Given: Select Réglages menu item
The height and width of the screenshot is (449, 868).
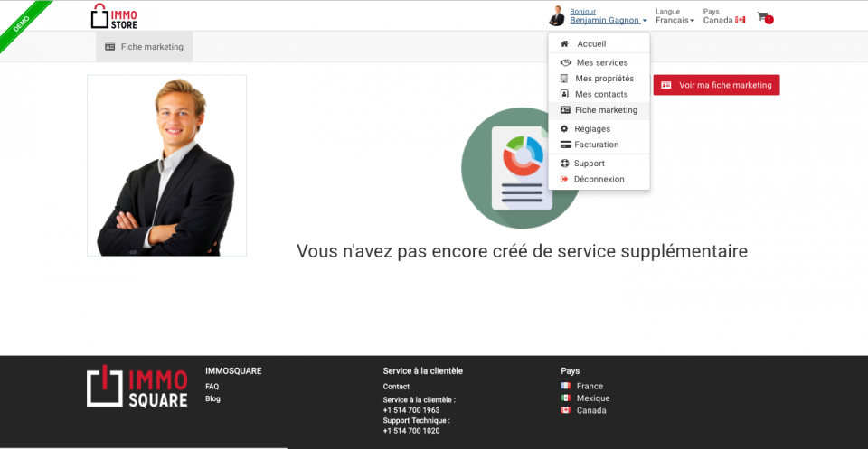Looking at the screenshot, I should click(x=599, y=129).
